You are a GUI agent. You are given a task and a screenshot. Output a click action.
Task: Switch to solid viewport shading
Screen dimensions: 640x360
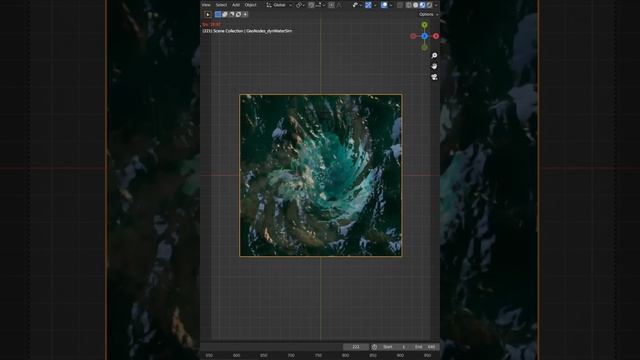(x=416, y=5)
